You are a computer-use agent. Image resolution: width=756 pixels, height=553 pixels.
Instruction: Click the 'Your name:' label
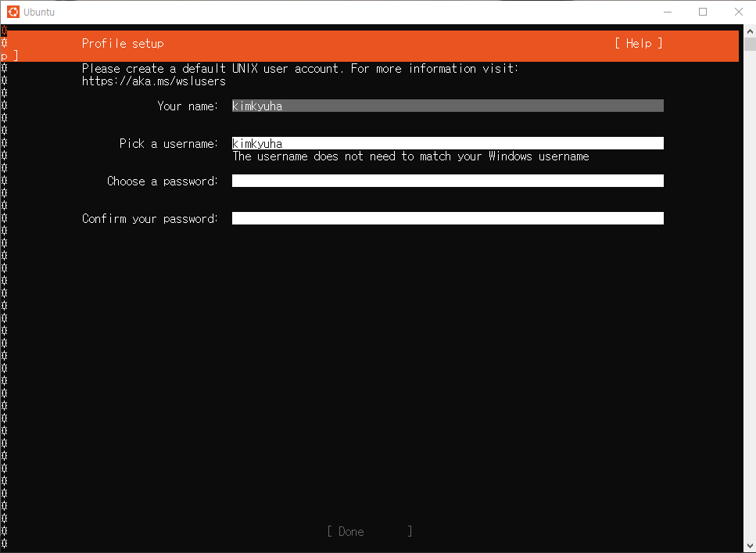tap(188, 106)
